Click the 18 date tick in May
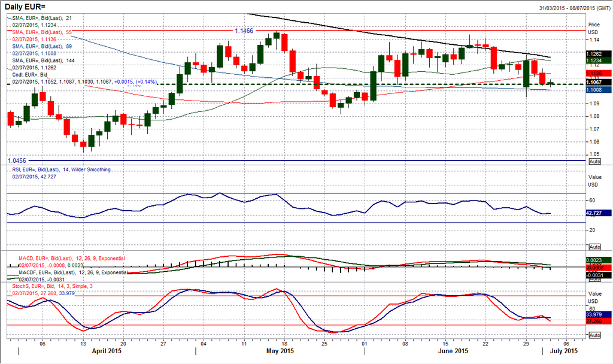 284,344
